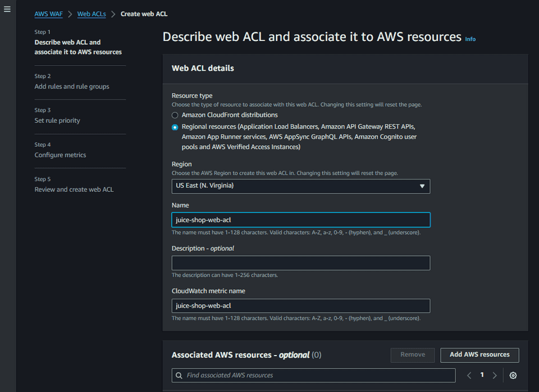Viewport: 539px width, 392px height.
Task: Click the Remove button in associated resources
Action: coord(413,355)
